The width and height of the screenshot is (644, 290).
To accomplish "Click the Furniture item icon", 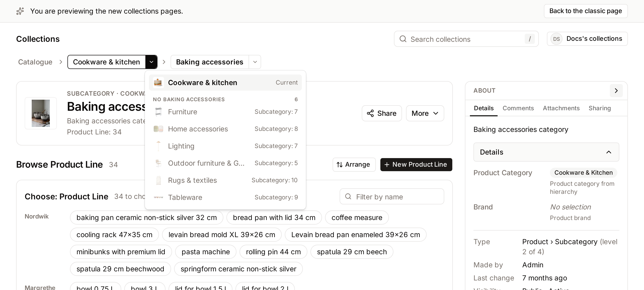I will 158,112.
